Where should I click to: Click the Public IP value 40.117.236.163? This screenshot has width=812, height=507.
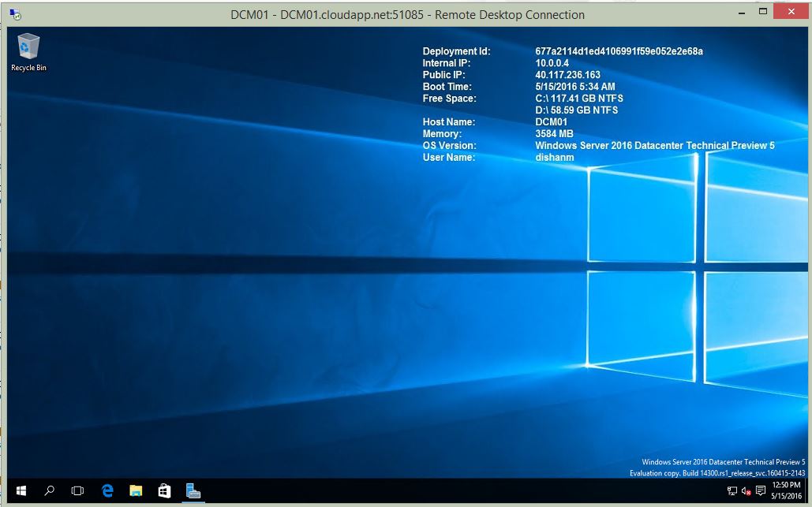(567, 75)
